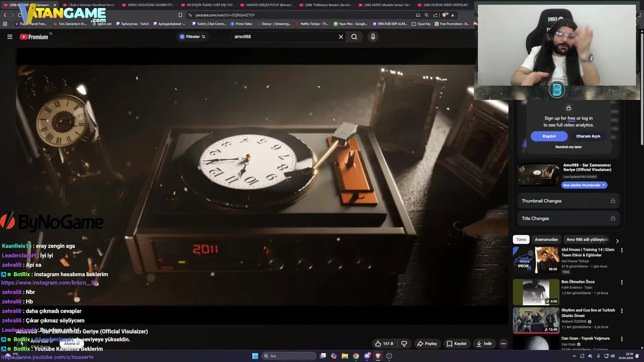
Task: Open Brave browser from taskbar
Action: (x=378, y=356)
